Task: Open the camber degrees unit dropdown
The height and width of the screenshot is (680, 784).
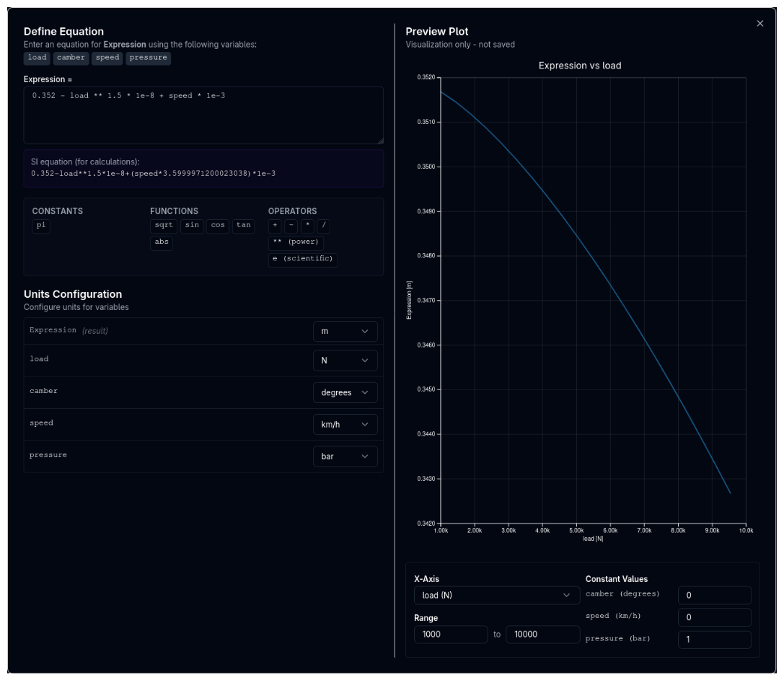Action: [x=345, y=392]
